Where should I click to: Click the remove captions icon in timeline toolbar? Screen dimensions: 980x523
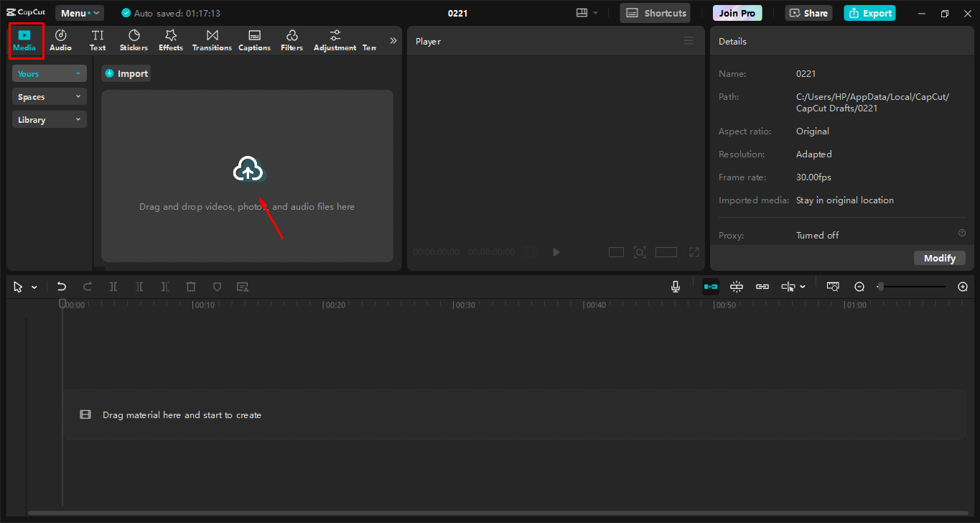(x=243, y=287)
